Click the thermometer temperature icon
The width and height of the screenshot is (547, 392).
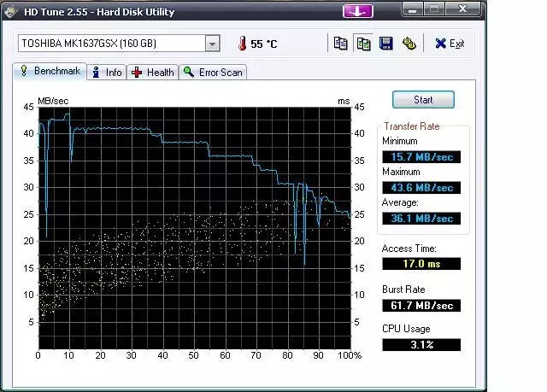pyautogui.click(x=242, y=44)
